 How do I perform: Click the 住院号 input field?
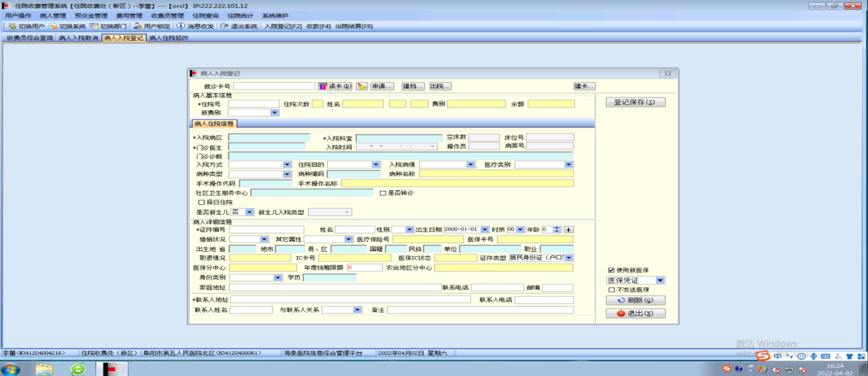tap(253, 104)
